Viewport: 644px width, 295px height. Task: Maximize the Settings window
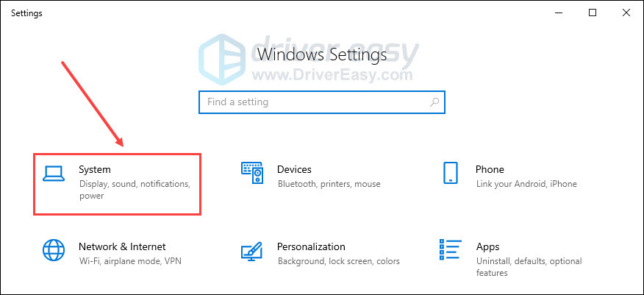[x=593, y=13]
